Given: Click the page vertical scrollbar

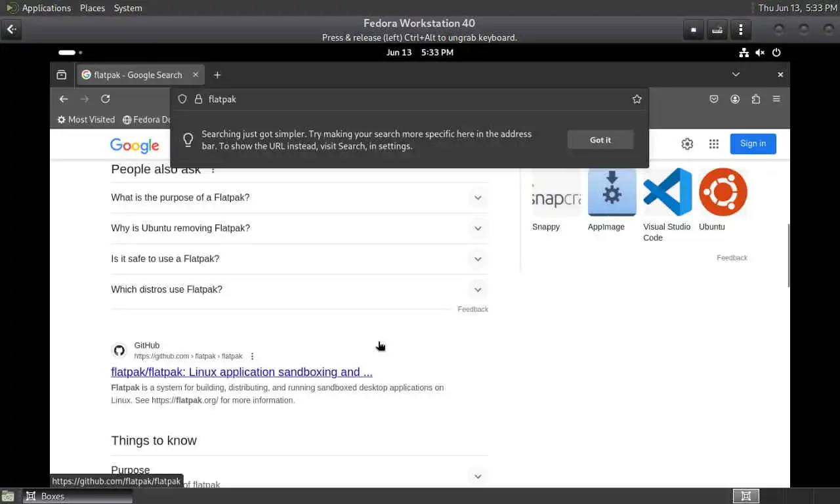Looking at the screenshot, I should 787,255.
